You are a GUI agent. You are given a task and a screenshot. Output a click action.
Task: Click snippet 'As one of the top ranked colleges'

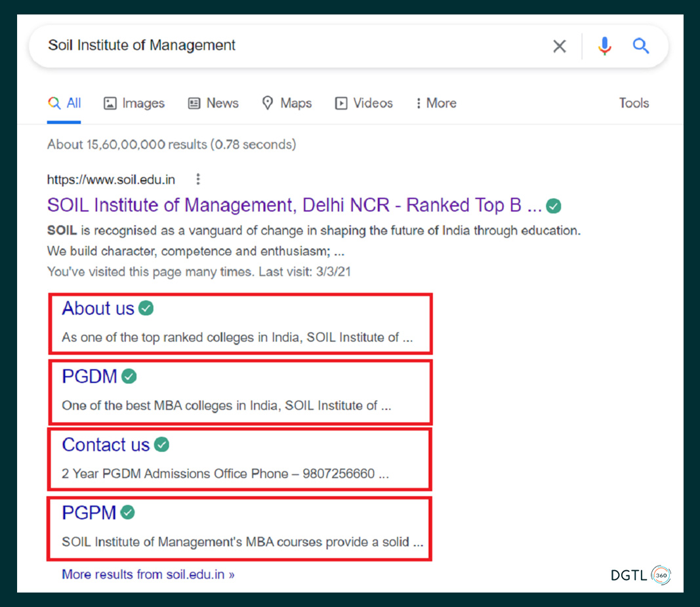click(x=237, y=337)
